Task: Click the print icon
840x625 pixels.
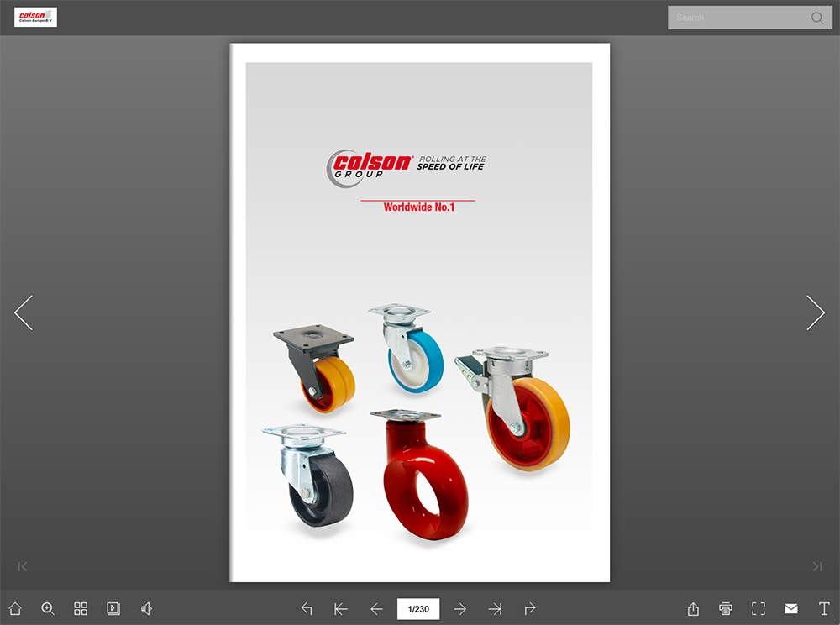Action: (x=726, y=608)
